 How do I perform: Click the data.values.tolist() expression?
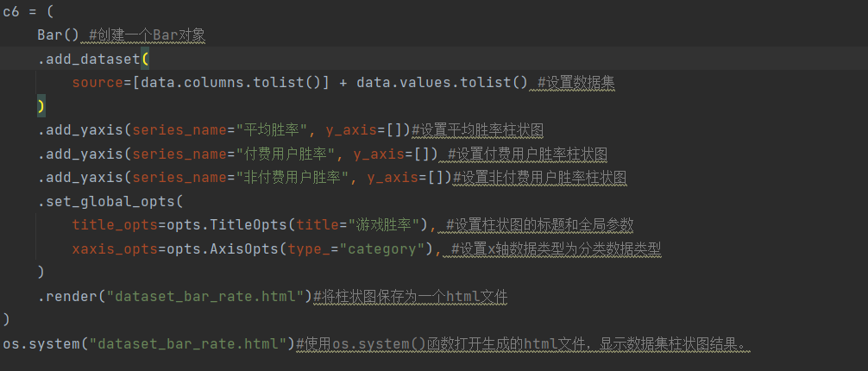[x=441, y=83]
